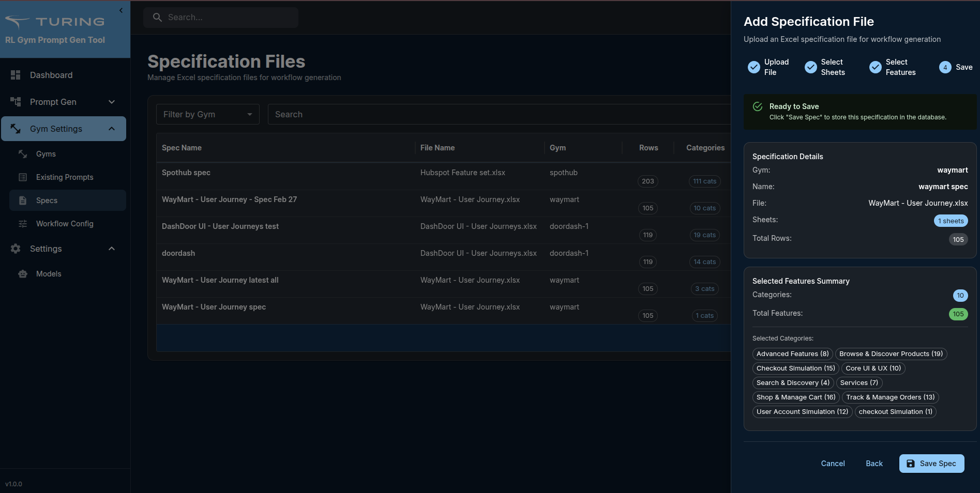Click the Dashboard grid icon
This screenshot has height=493, width=980.
(x=16, y=75)
